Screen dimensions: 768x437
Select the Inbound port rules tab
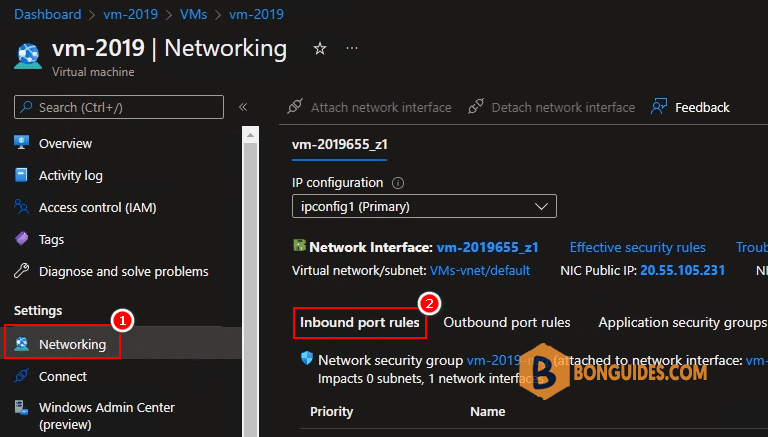(x=360, y=322)
